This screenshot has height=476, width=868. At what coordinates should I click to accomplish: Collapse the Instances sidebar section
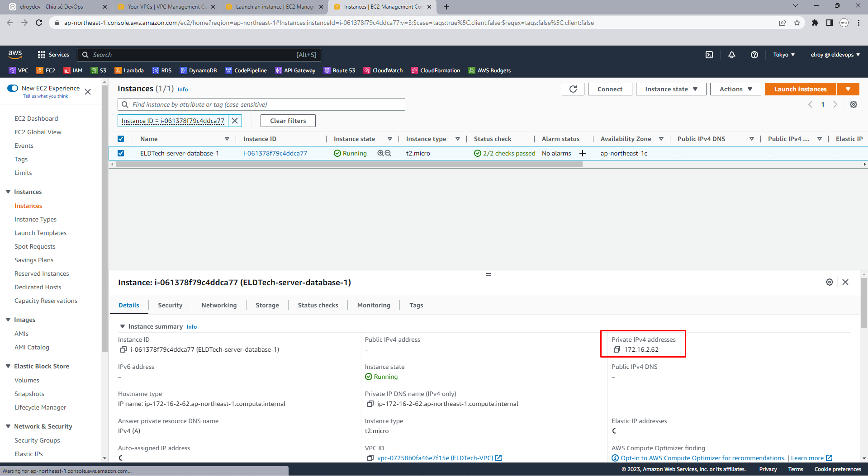click(8, 192)
